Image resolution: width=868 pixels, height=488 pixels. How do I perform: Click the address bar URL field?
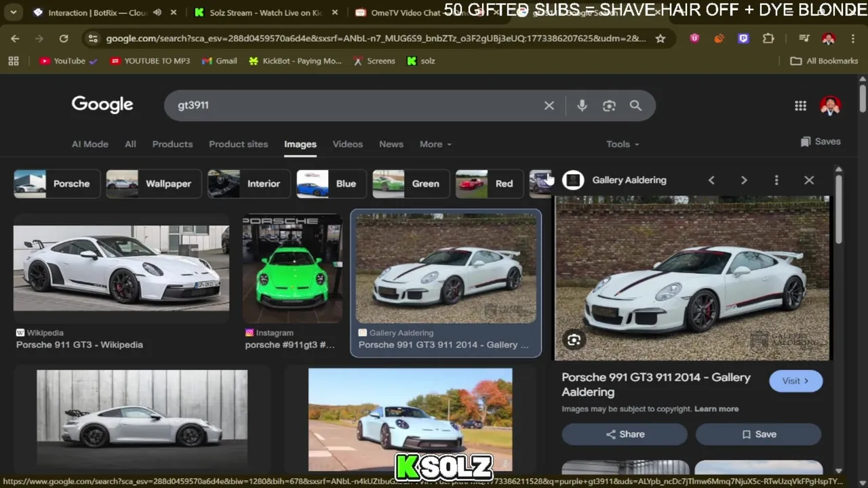(375, 39)
